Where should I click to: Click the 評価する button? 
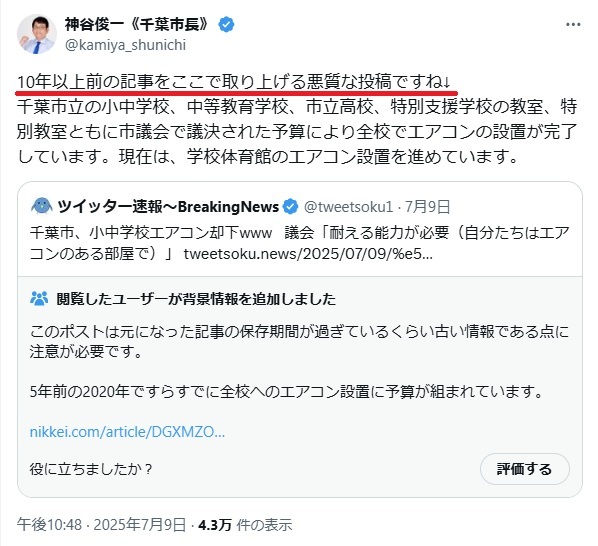pos(524,469)
